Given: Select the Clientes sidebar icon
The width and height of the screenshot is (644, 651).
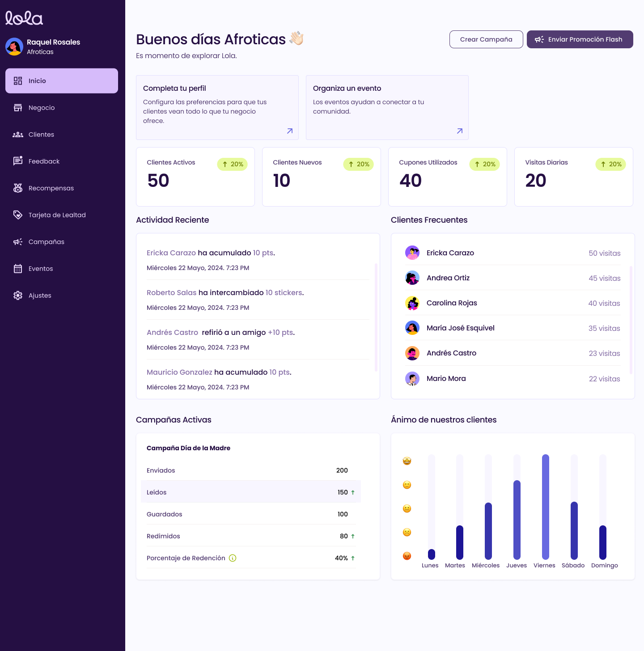Looking at the screenshot, I should click(18, 134).
